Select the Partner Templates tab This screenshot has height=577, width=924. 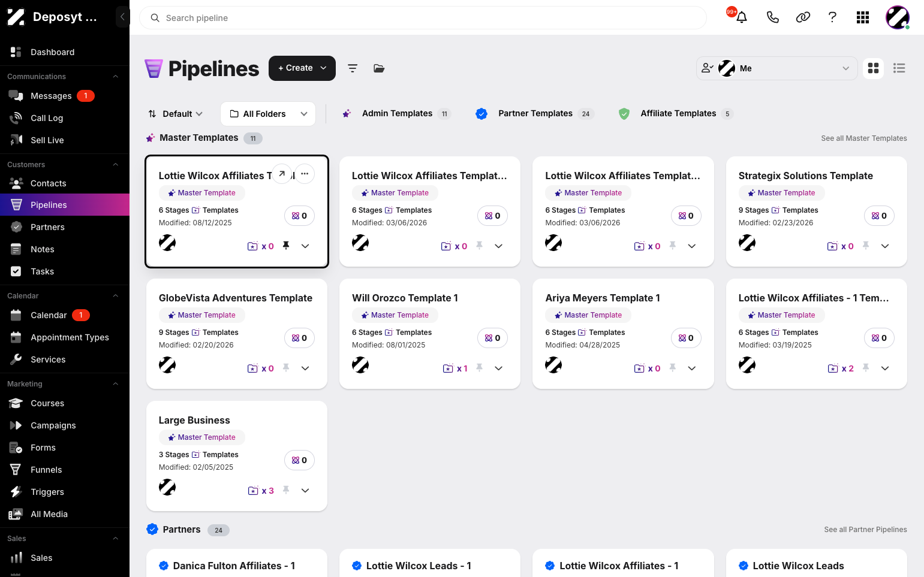point(535,114)
